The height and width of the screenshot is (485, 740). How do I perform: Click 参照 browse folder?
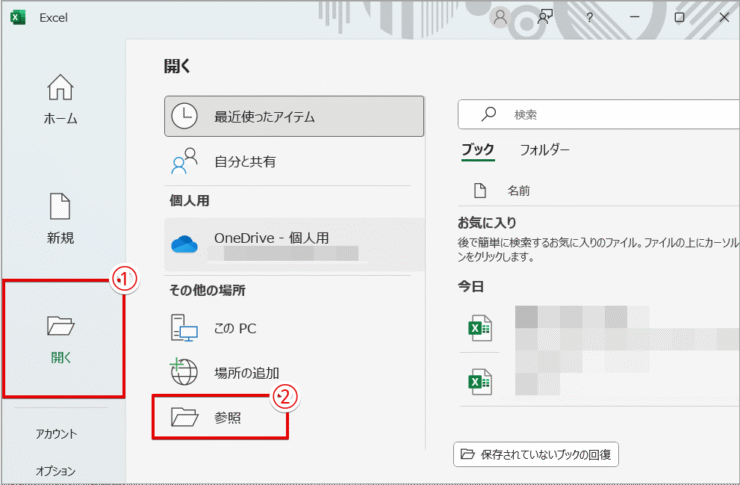coord(220,418)
